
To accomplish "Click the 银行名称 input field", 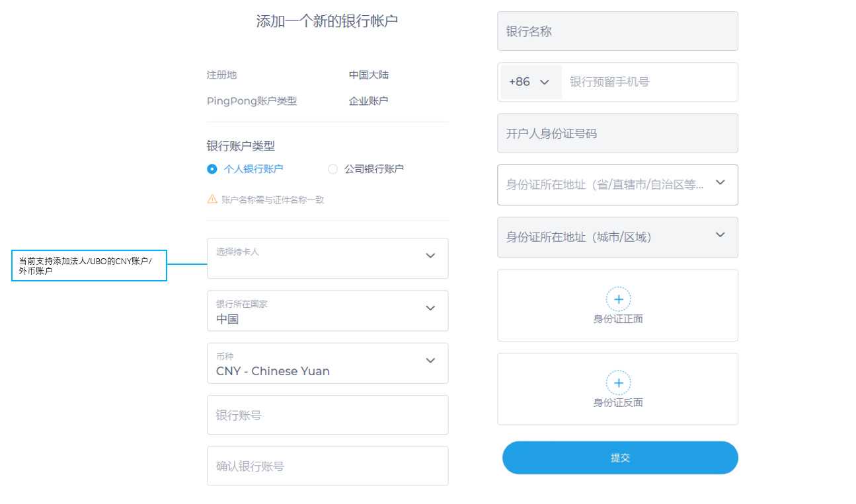I will pyautogui.click(x=618, y=31).
